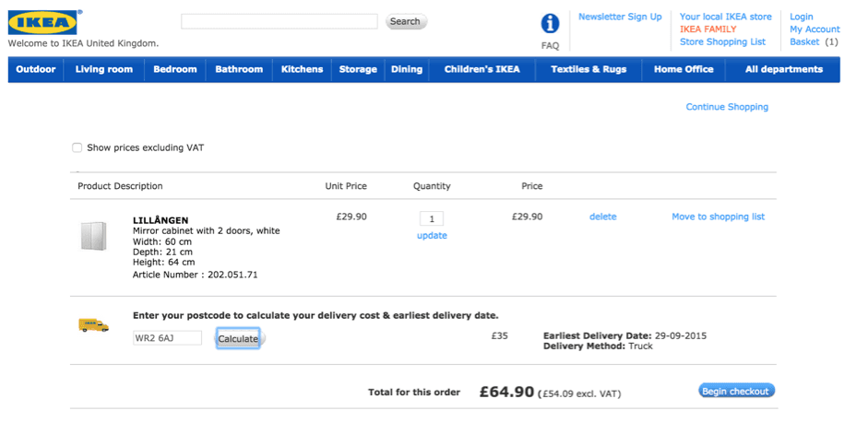Viewport: 868px width, 434px height.
Task: Click the Quantity column header
Action: [432, 186]
